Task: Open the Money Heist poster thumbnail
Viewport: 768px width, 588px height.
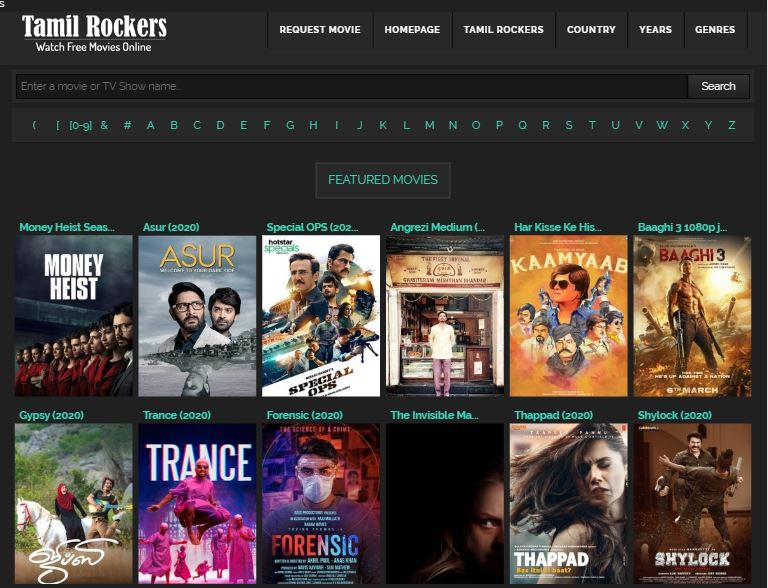Action: coord(74,316)
